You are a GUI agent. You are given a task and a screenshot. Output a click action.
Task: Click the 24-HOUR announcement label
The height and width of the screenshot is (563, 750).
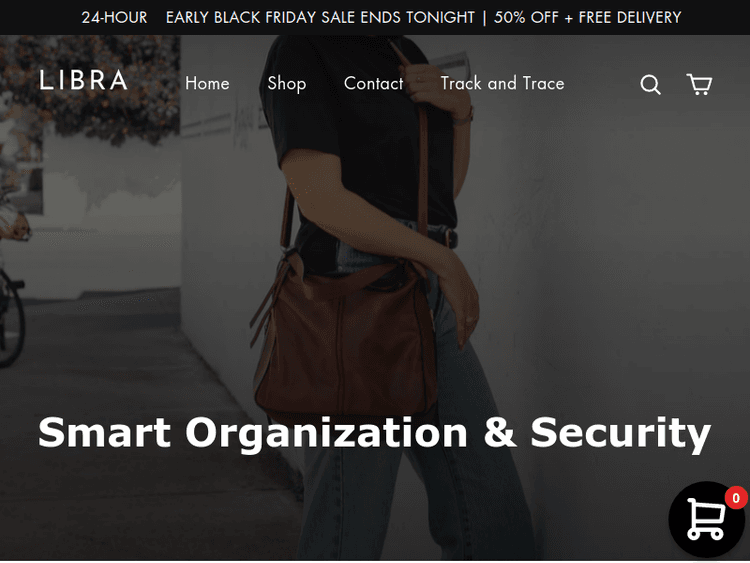(114, 18)
